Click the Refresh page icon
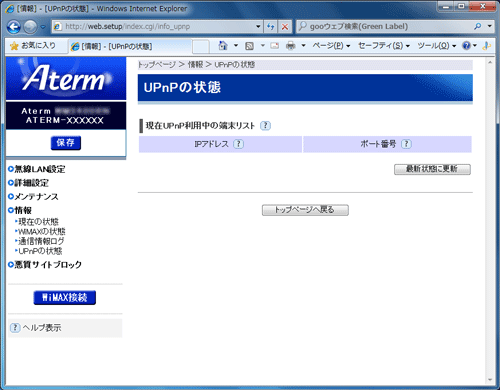Viewport: 500px width, 390px height. click(x=271, y=27)
